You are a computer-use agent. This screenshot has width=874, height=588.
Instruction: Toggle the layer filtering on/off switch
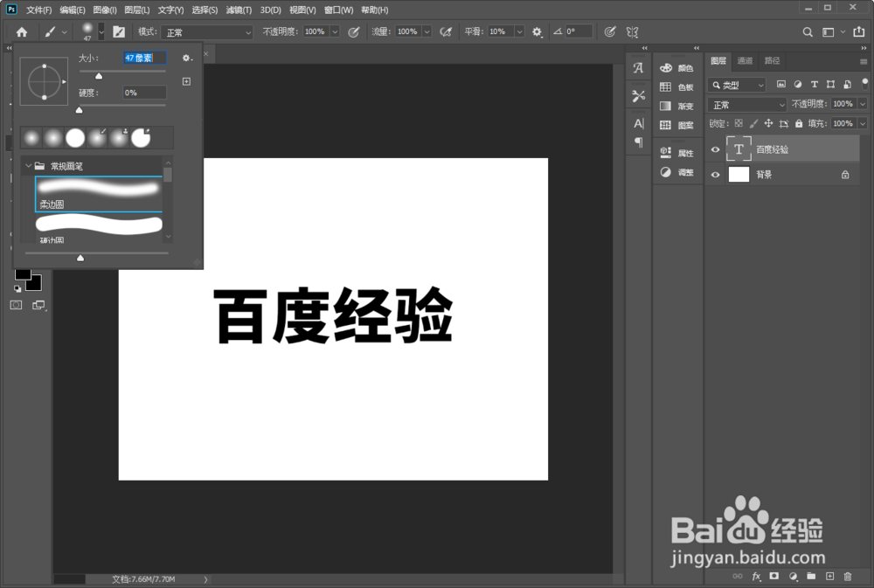[x=865, y=84]
